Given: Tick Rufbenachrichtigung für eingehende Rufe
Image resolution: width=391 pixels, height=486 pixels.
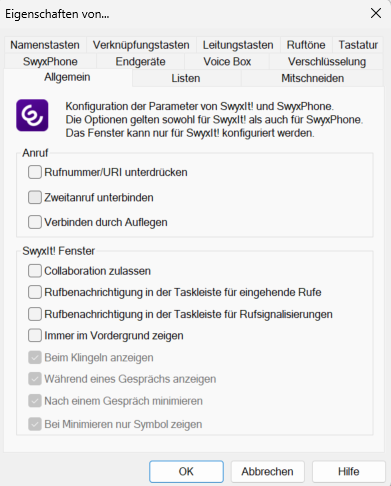Looking at the screenshot, I should pyautogui.click(x=35, y=292).
